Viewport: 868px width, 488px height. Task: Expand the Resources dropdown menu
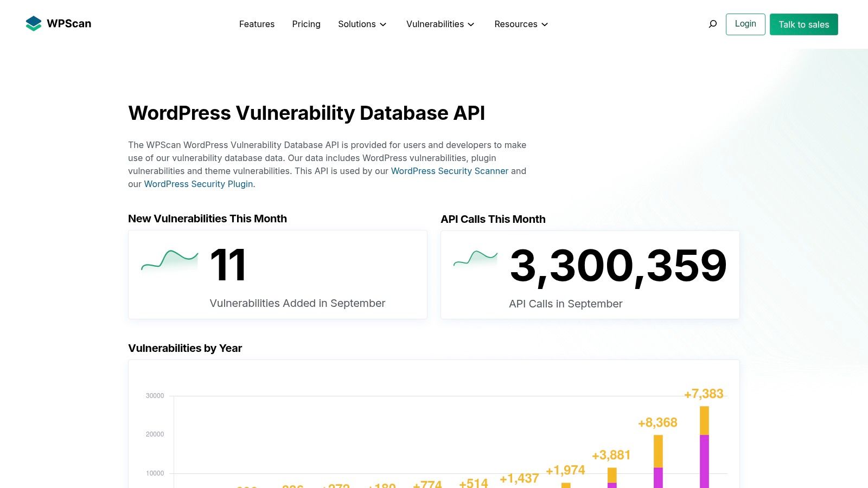[x=521, y=24]
